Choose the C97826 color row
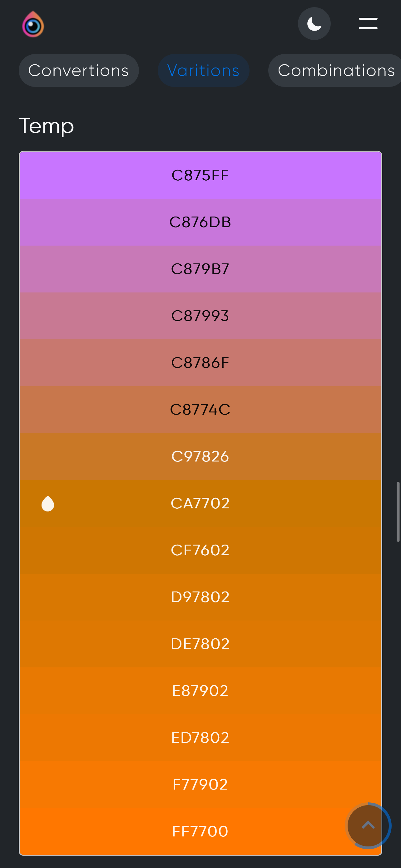Screen dimensions: 401x868 [x=200, y=456]
